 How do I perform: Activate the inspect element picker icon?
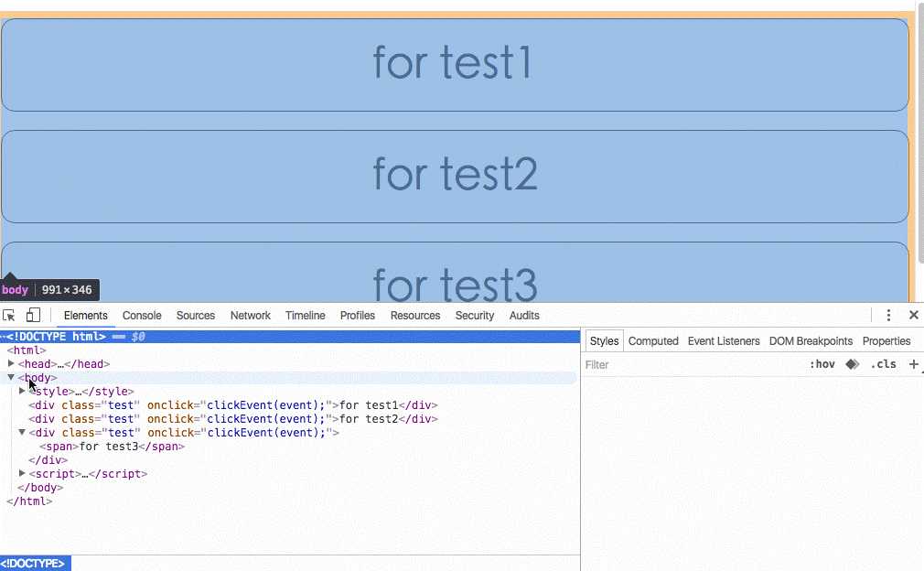click(x=10, y=315)
